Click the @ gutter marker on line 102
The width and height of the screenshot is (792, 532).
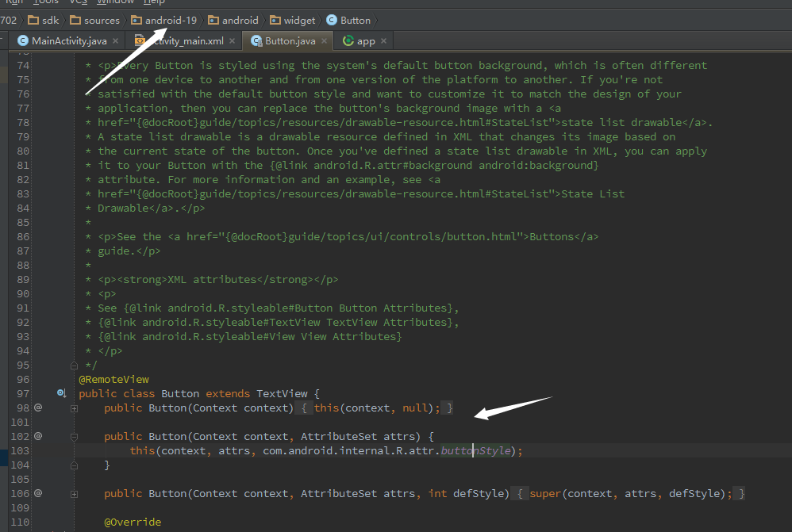click(37, 436)
